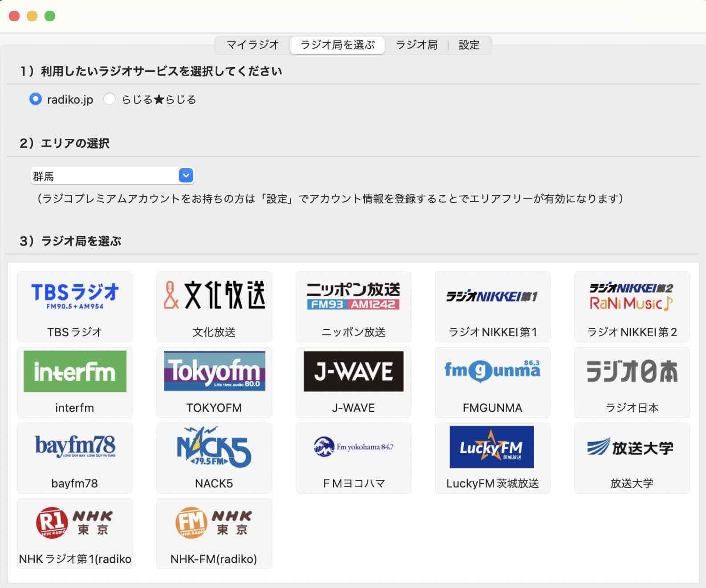Open the マイラジオ tab

(252, 45)
